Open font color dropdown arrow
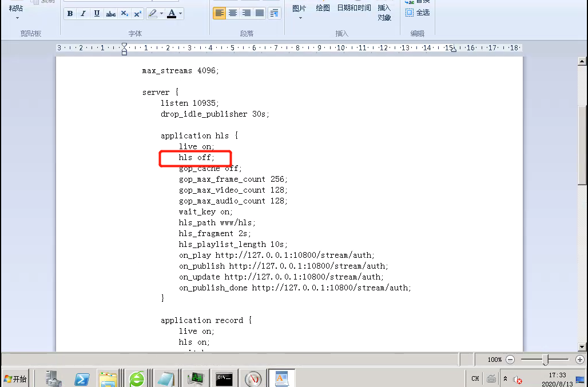 [x=180, y=14]
